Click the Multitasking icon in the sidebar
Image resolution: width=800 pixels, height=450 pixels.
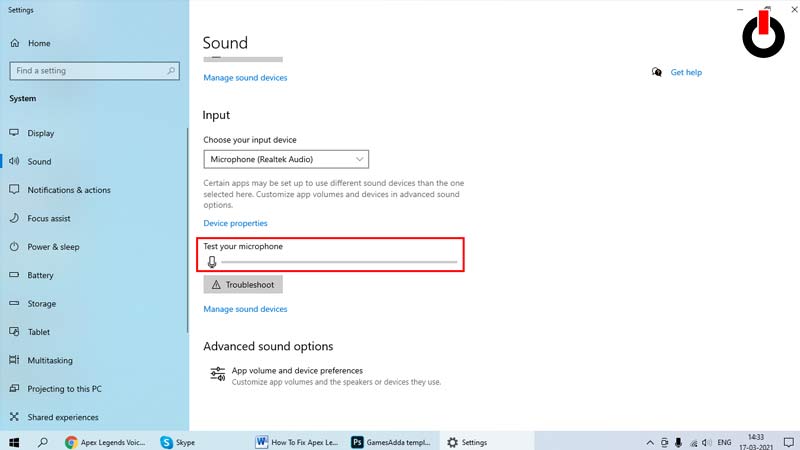[14, 360]
